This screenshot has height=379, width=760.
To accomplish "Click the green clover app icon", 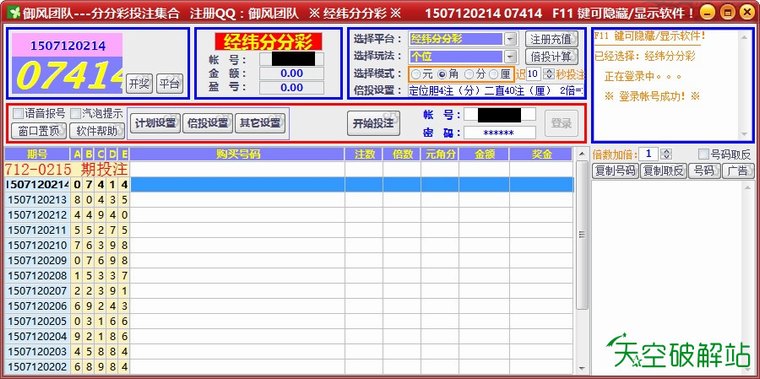I will [x=14, y=13].
